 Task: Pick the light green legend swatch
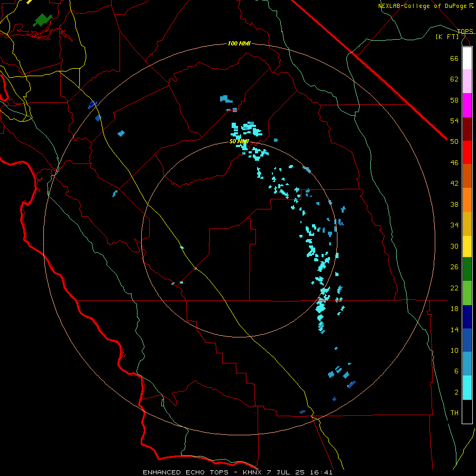pos(467,293)
